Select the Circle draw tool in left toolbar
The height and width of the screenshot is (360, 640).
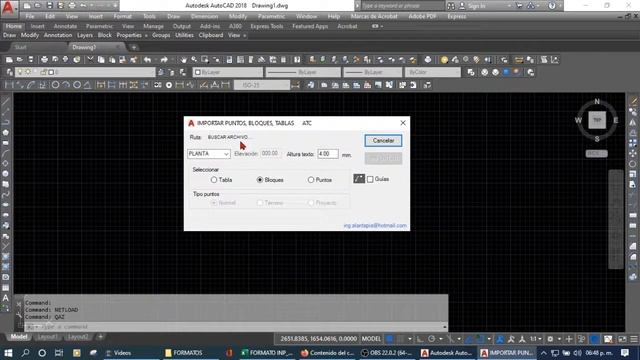coord(5,174)
